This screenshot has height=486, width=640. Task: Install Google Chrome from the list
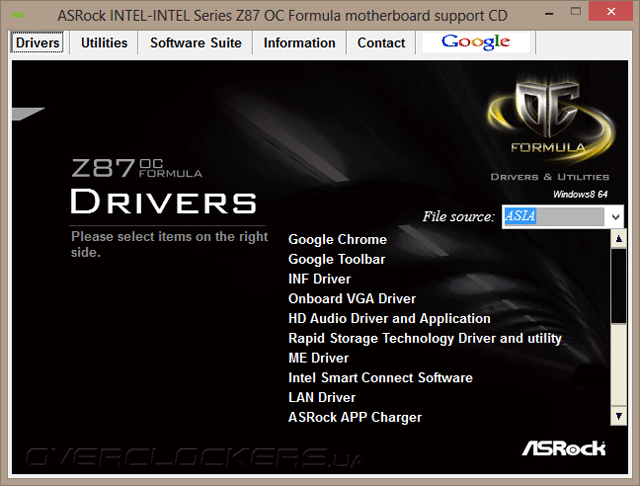pyautogui.click(x=337, y=239)
